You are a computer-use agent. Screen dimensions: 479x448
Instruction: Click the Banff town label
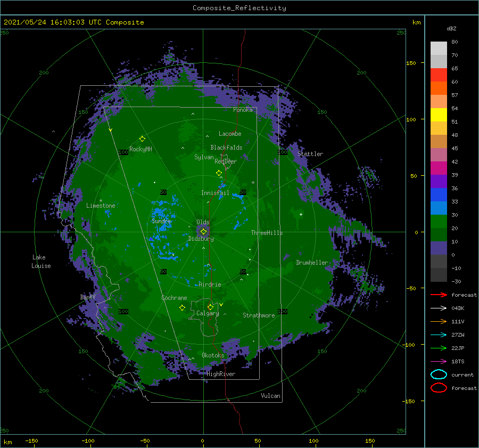click(88, 297)
